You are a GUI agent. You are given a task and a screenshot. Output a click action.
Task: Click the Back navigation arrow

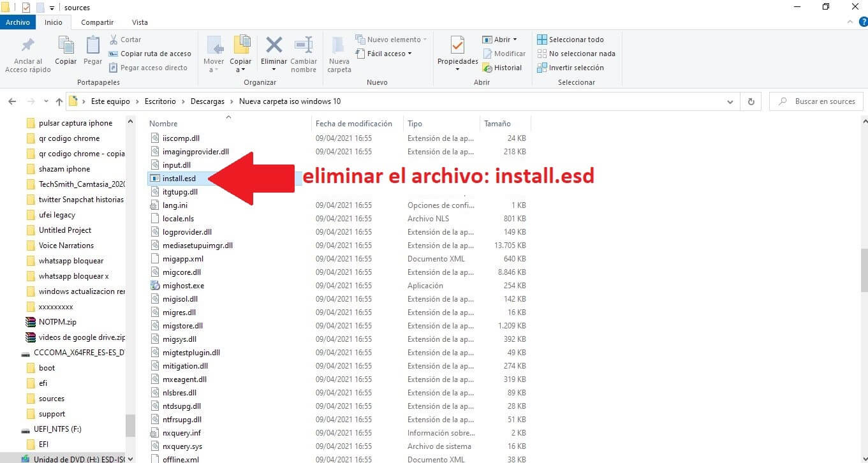tap(12, 101)
